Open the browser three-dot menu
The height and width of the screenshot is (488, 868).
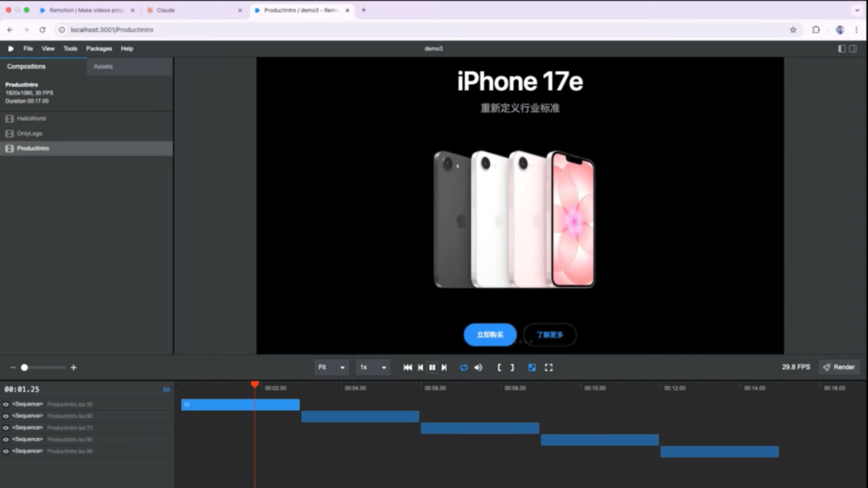[x=856, y=30]
